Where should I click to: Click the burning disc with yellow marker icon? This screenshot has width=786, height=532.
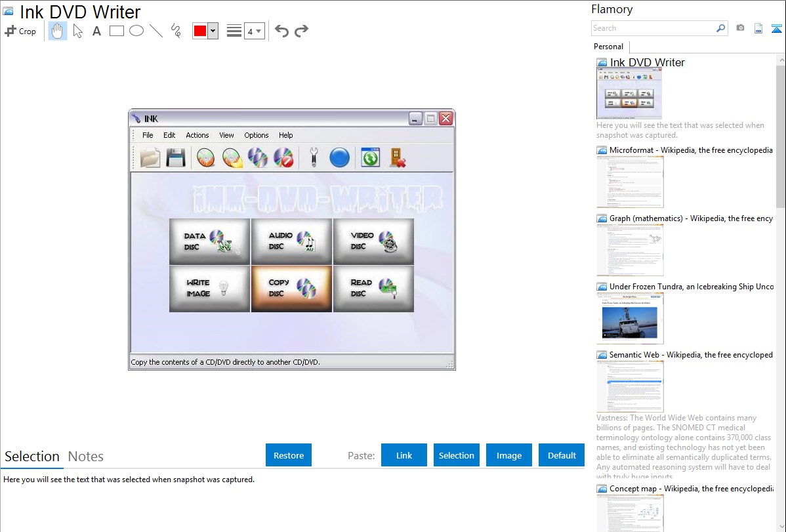point(232,157)
